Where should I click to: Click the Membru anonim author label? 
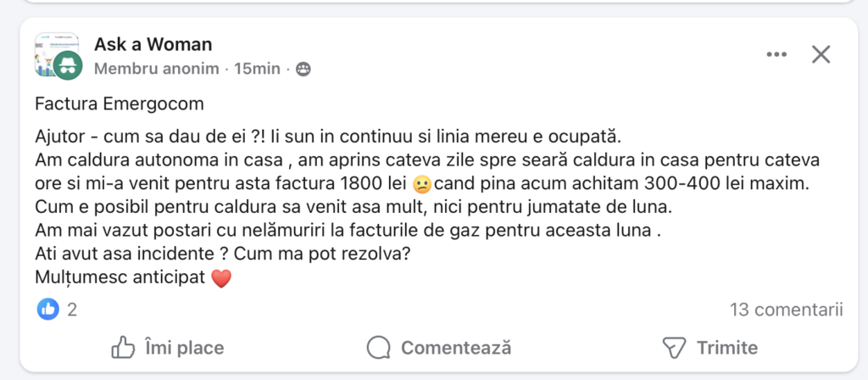point(157,69)
